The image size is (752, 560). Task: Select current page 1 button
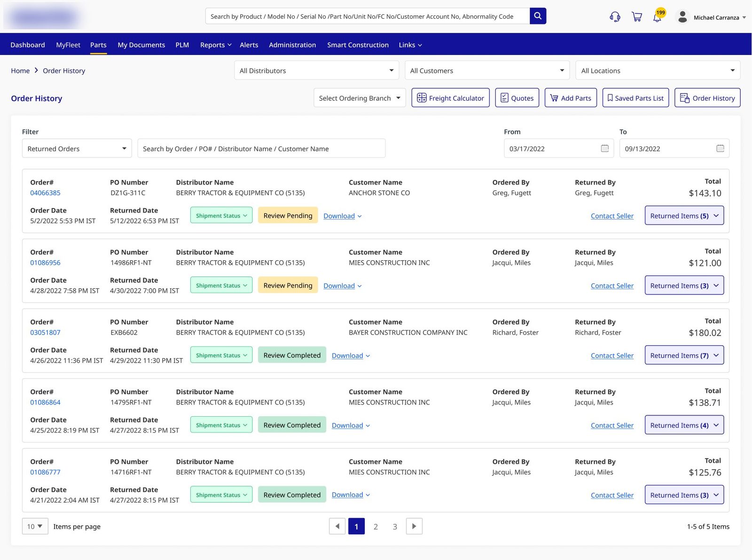[356, 526]
